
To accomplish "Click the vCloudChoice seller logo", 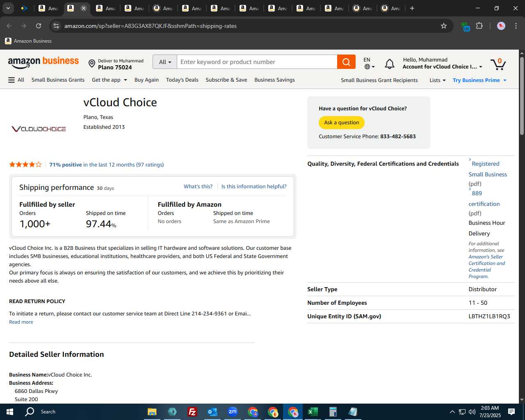I will click(39, 129).
